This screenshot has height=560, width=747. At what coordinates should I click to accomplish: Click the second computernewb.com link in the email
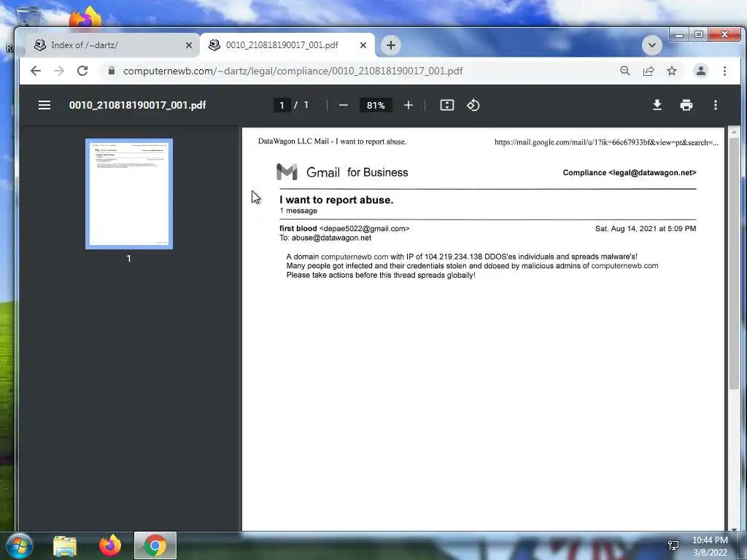tap(624, 265)
